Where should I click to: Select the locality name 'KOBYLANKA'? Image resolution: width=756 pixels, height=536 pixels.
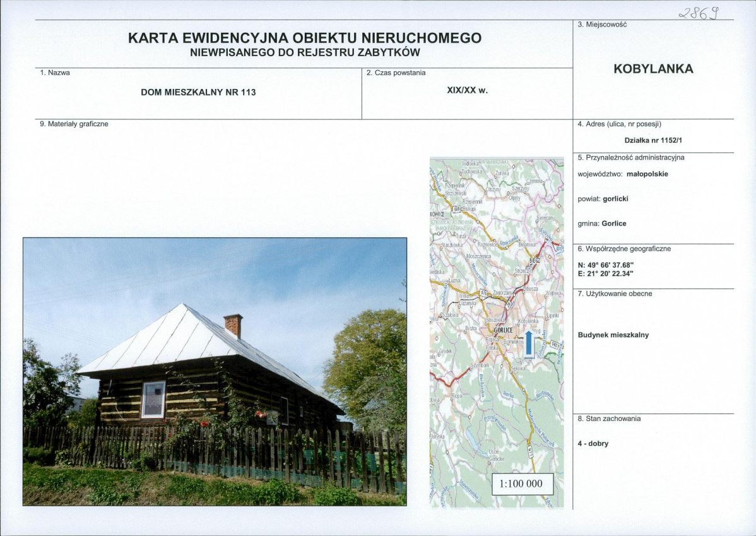653,69
